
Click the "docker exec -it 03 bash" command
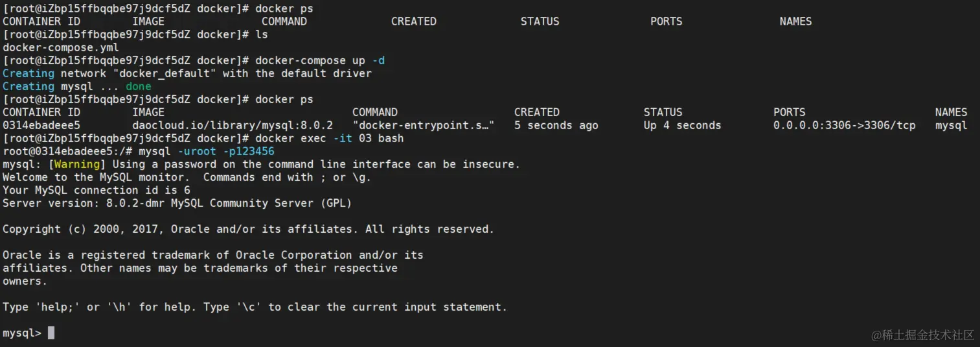[330, 138]
